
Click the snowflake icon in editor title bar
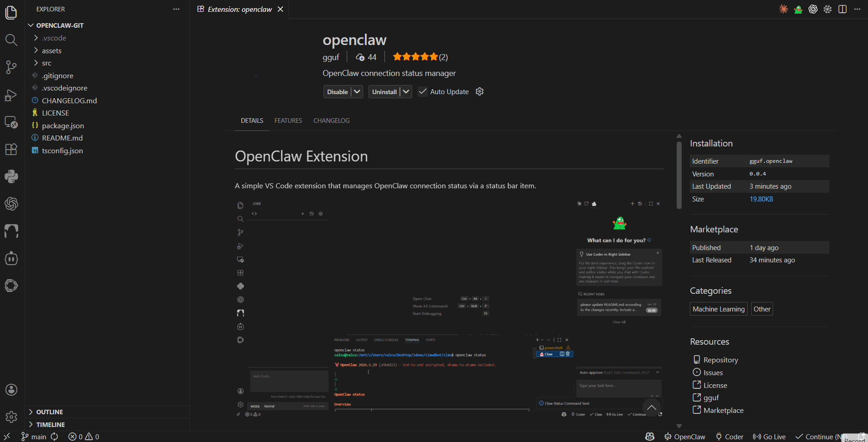click(x=828, y=9)
